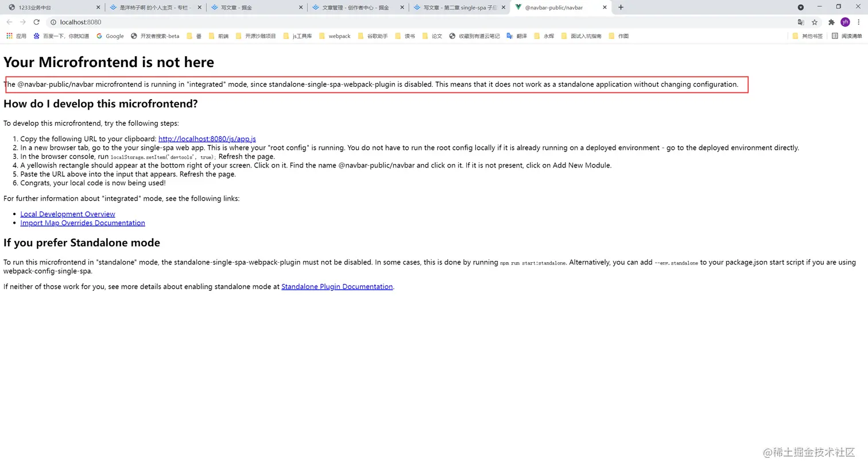Screen dimensions: 868x471
Task: Go back using the browser back arrow
Action: pos(9,22)
